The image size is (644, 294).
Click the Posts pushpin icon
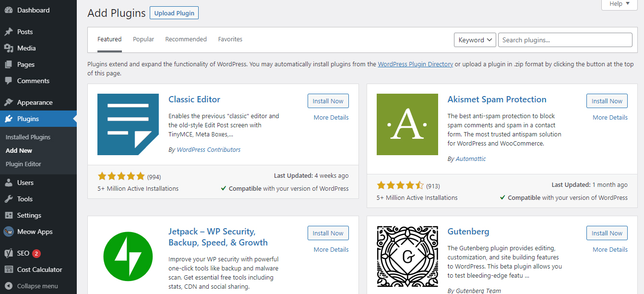[9, 32]
